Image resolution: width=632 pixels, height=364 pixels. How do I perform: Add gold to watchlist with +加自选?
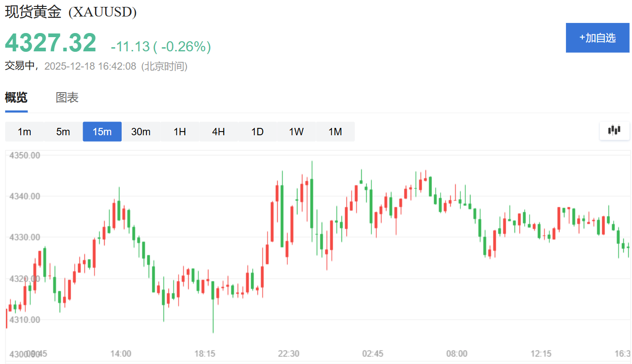597,38
